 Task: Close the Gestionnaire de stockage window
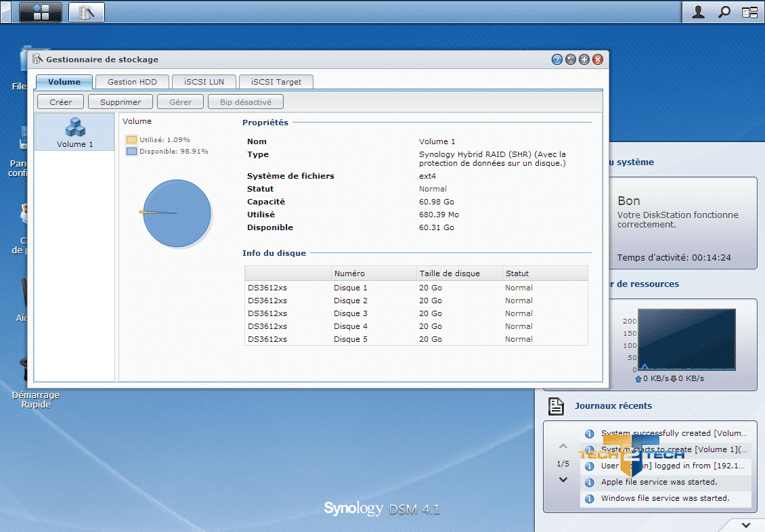(598, 60)
